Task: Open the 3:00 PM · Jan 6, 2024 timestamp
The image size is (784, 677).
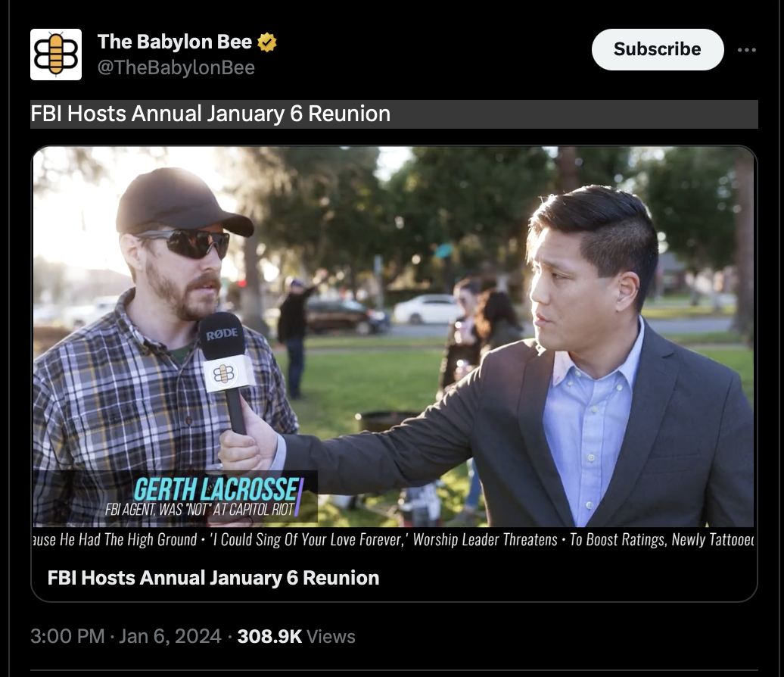Action: pyautogui.click(x=126, y=636)
